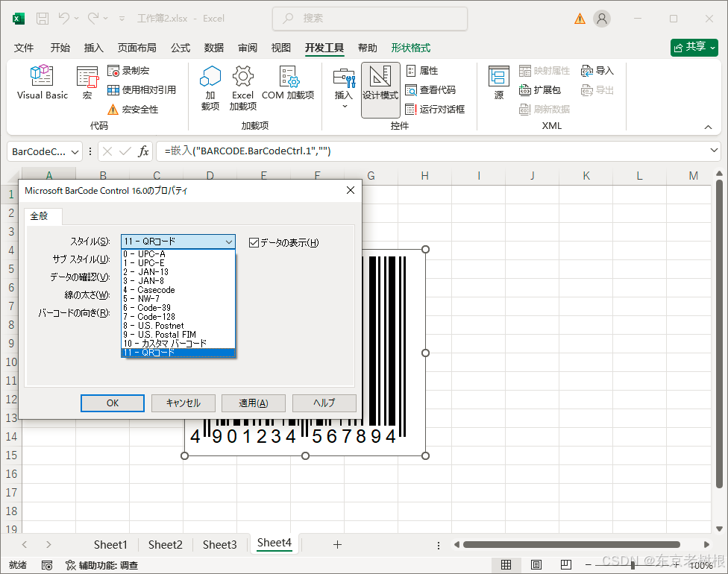
Task: Click previous sheet navigation arrow
Action: (x=25, y=544)
